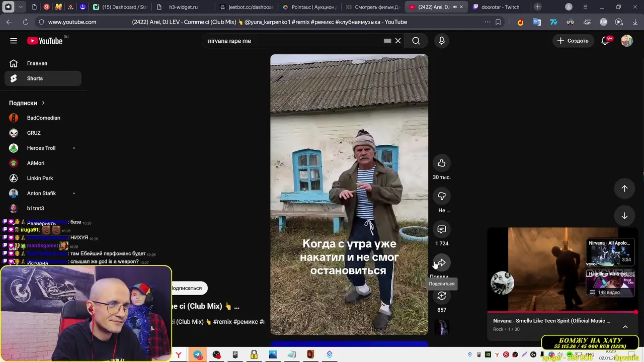The width and height of the screenshot is (644, 362).
Task: Open the browser profile icon in title bar
Action: [569, 7]
